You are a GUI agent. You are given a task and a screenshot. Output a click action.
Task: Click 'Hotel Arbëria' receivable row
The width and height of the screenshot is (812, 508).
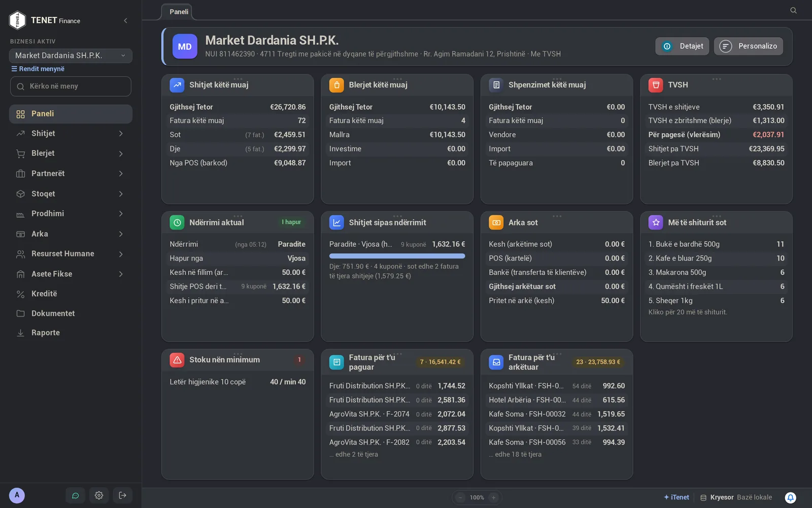(x=557, y=400)
